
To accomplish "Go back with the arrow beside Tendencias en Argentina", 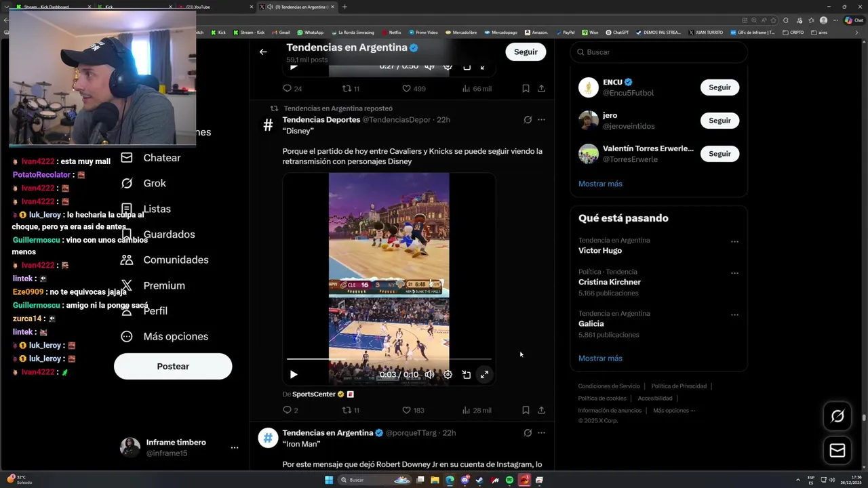I will point(263,52).
